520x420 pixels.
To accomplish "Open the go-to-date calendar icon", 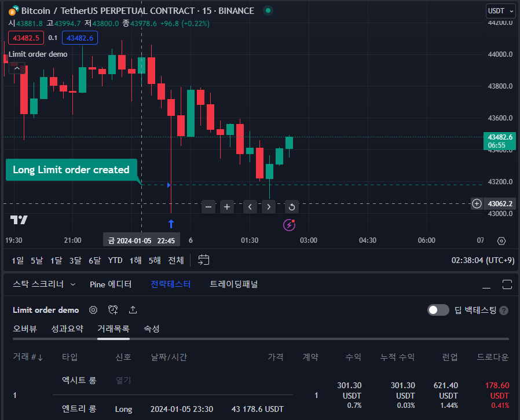I will [x=204, y=260].
